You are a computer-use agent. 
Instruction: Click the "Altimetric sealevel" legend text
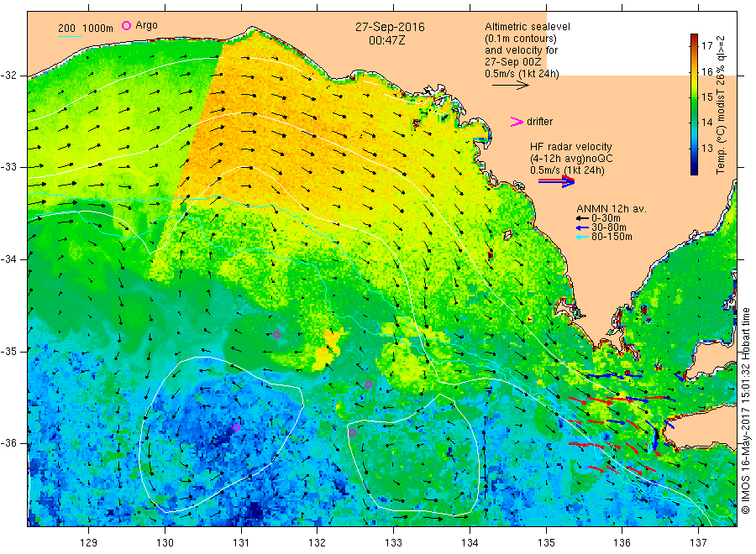click(528, 27)
